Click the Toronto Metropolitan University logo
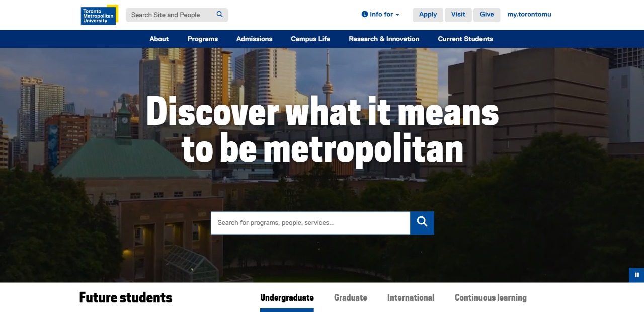Screen dimensions: 644x312 (x=100, y=15)
